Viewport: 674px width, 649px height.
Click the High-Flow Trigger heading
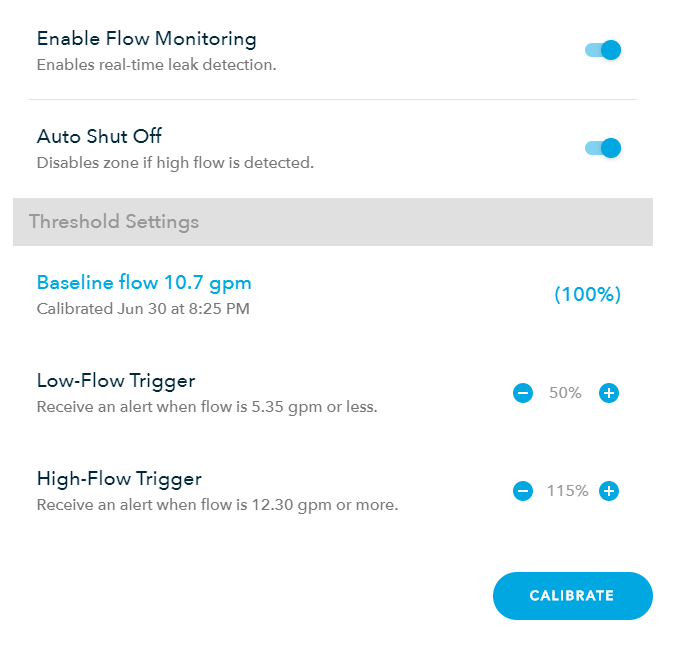point(119,479)
